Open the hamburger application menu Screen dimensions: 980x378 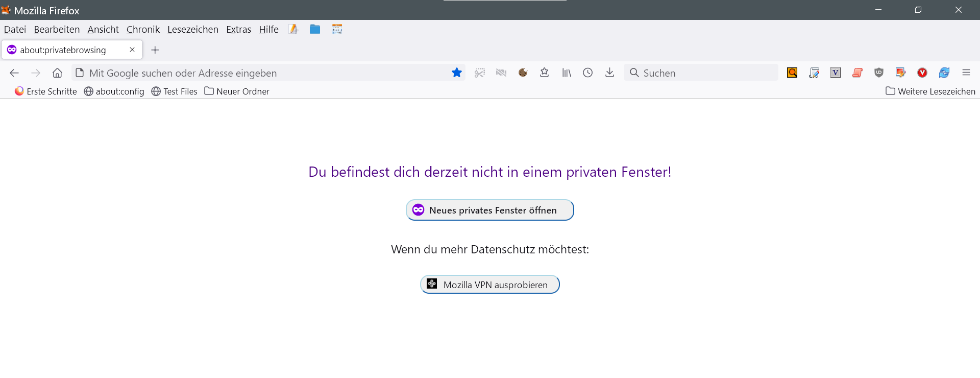point(966,73)
